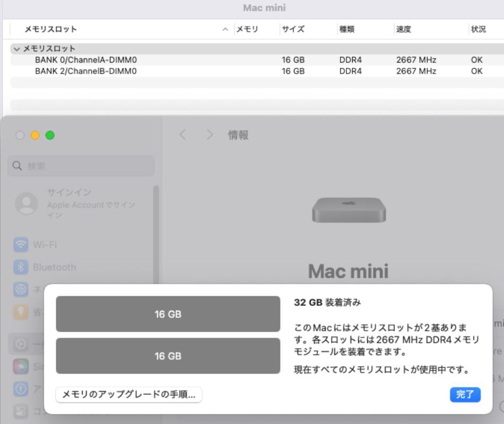This screenshot has height=424, width=504.
Task: Click 32 GB 装着済み heading text
Action: pyautogui.click(x=327, y=302)
